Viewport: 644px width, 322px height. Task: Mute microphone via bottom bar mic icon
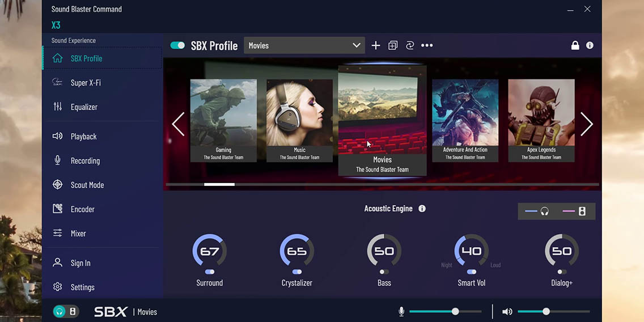(x=401, y=312)
